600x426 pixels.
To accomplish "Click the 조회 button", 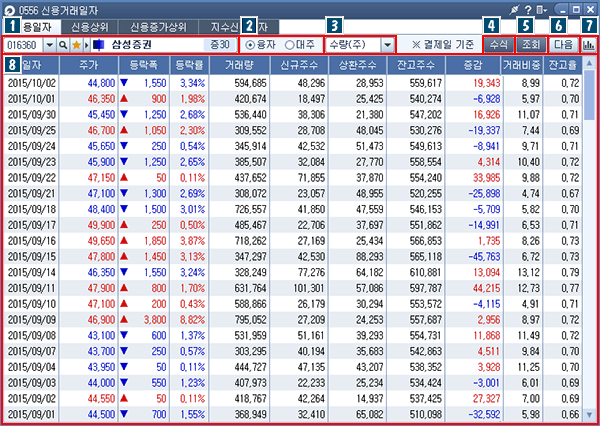I will 531,45.
